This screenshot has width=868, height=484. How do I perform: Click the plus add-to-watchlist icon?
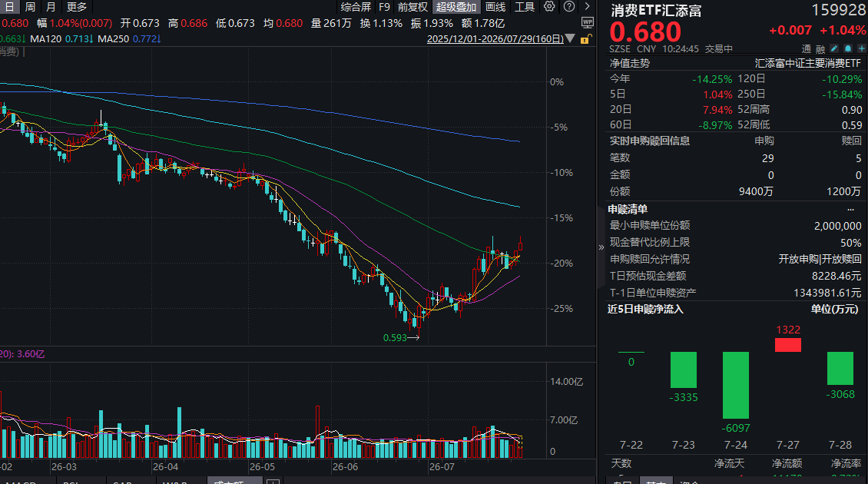coord(861,48)
